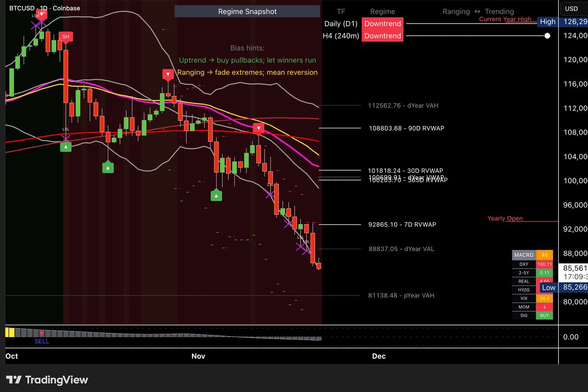Select the late-October red down-arrow signal marker

point(168,75)
